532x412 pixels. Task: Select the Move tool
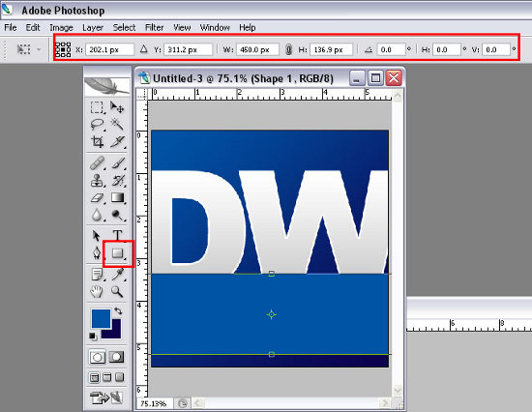click(117, 107)
